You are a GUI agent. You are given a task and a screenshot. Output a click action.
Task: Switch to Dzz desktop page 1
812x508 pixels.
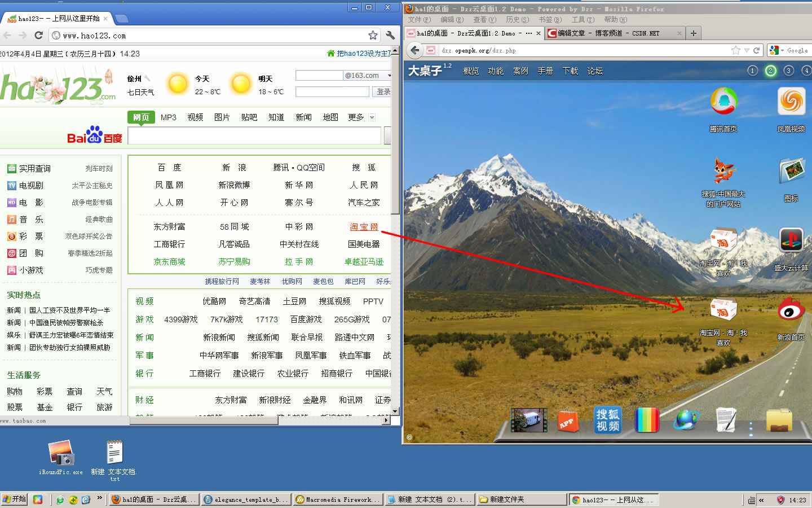(x=752, y=71)
